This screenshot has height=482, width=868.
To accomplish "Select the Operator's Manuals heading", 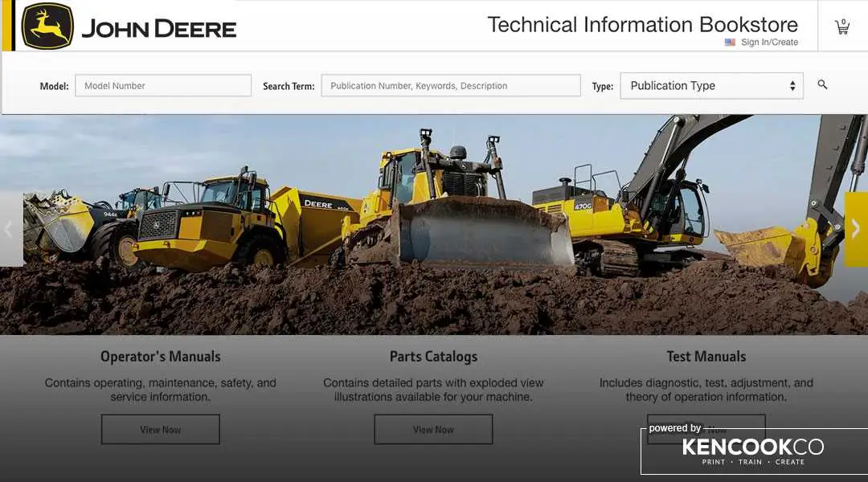I will [161, 357].
